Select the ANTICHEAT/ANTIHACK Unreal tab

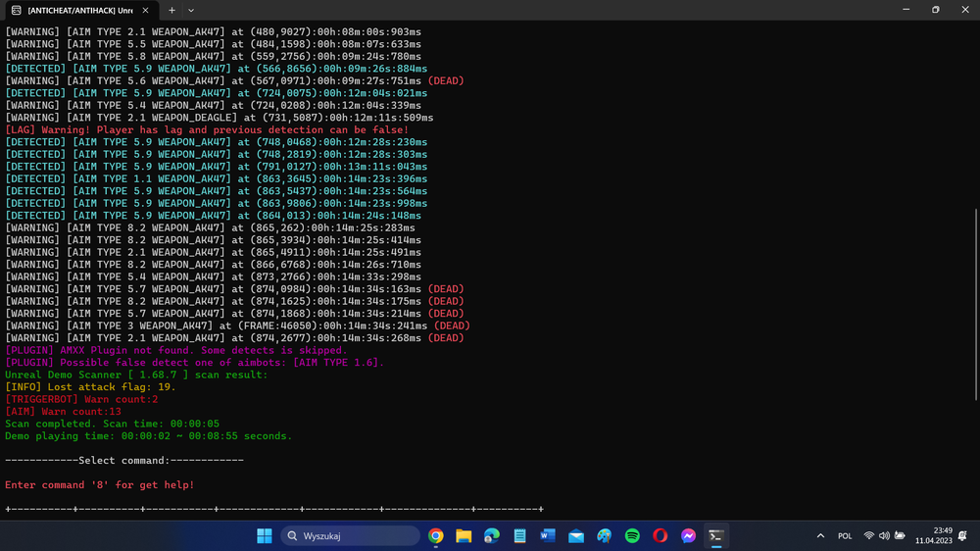tap(78, 10)
